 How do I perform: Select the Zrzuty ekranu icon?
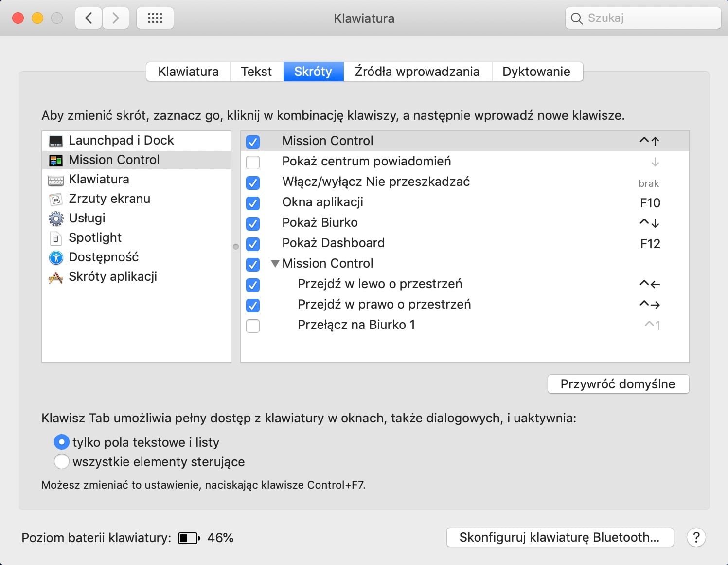coord(56,200)
